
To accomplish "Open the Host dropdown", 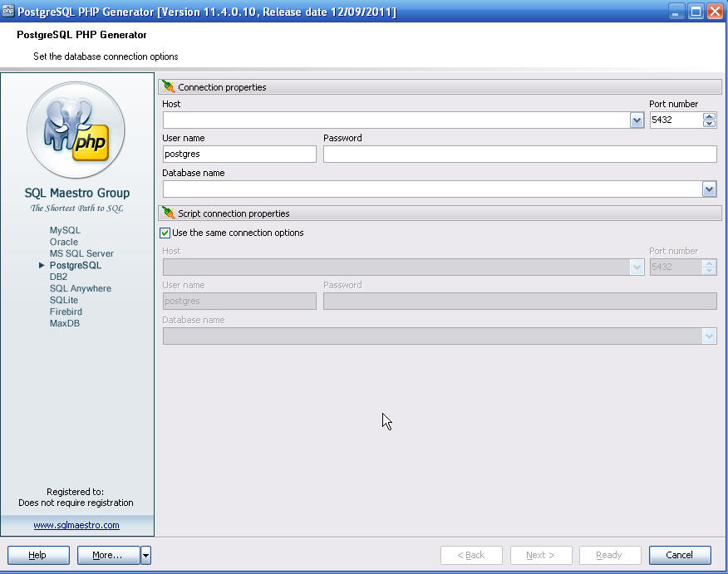I will (x=637, y=120).
